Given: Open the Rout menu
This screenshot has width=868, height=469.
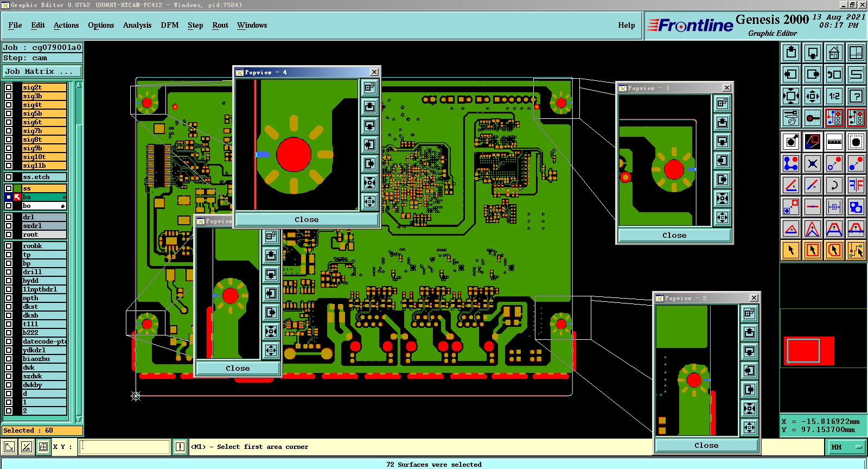Looking at the screenshot, I should (x=220, y=26).
